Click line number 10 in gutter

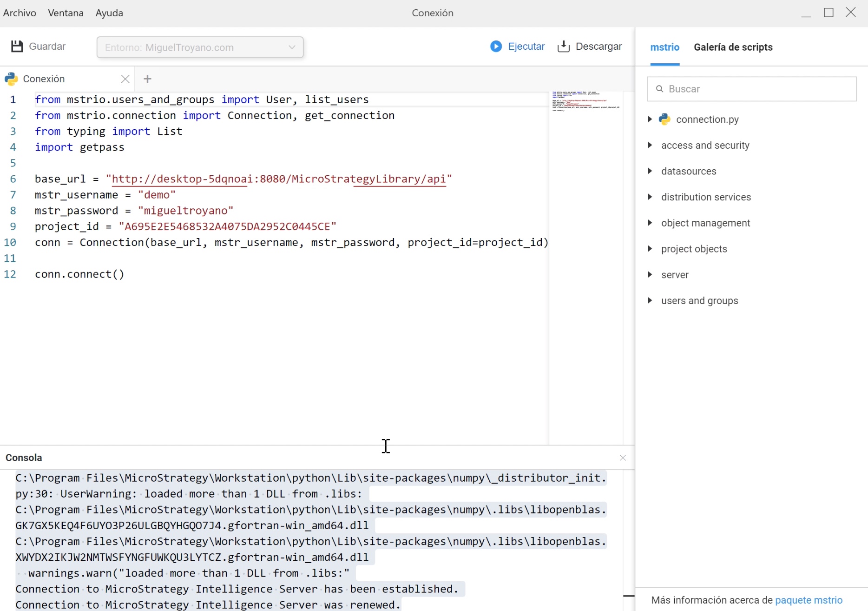click(x=10, y=242)
